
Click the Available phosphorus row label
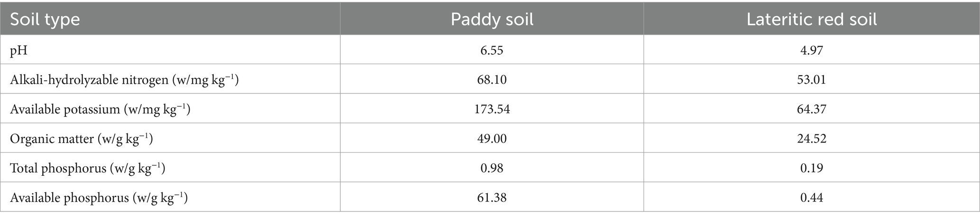(99, 198)
